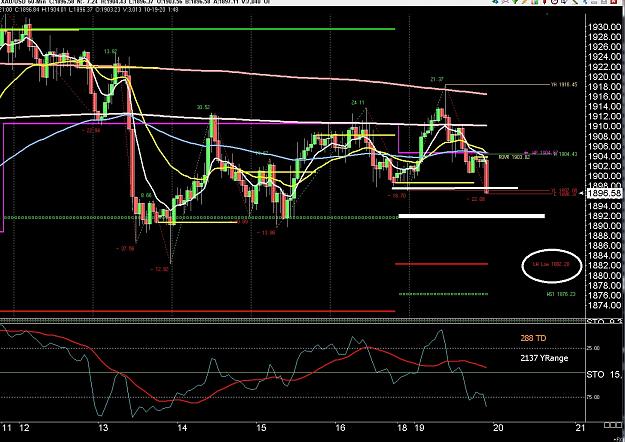Click date 19 on time axis
This screenshot has height=442, width=625.
[x=420, y=428]
